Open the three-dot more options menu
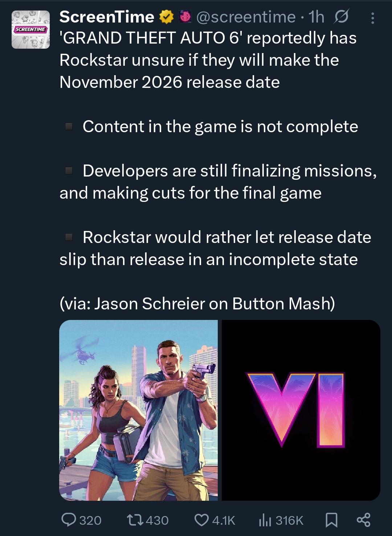The height and width of the screenshot is (536, 392). pyautogui.click(x=372, y=18)
